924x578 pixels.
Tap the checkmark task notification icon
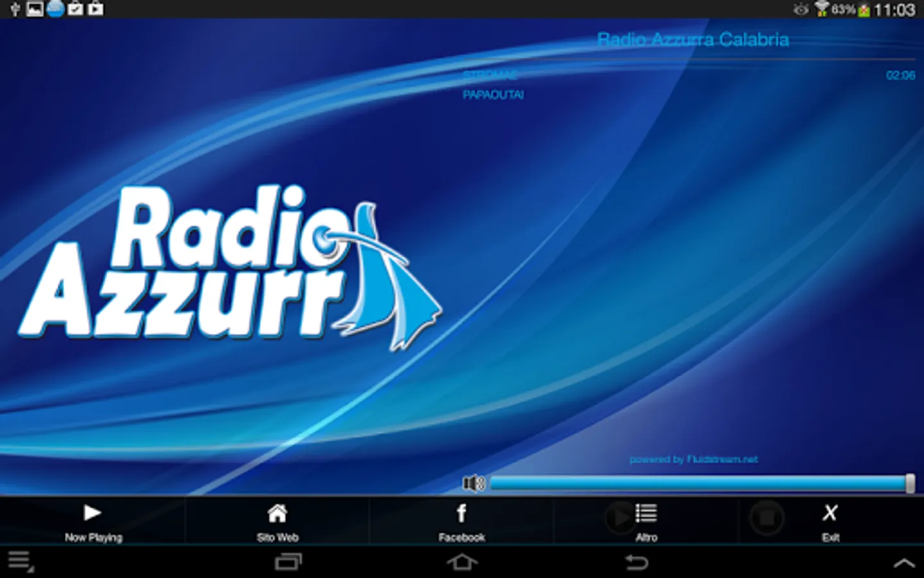[75, 9]
